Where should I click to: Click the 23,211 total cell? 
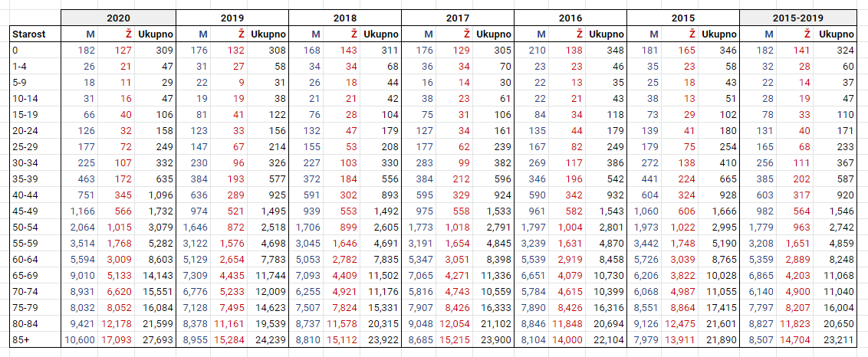point(838,339)
